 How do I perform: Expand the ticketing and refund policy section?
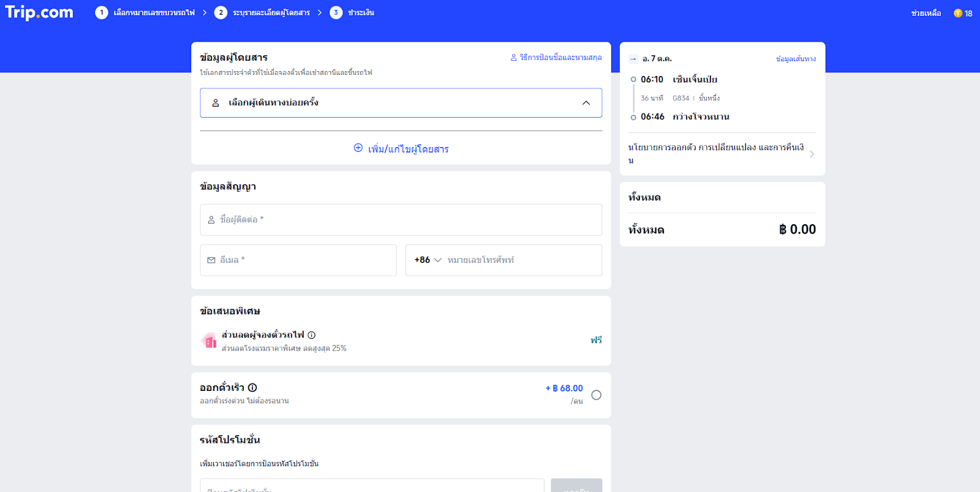click(x=812, y=154)
